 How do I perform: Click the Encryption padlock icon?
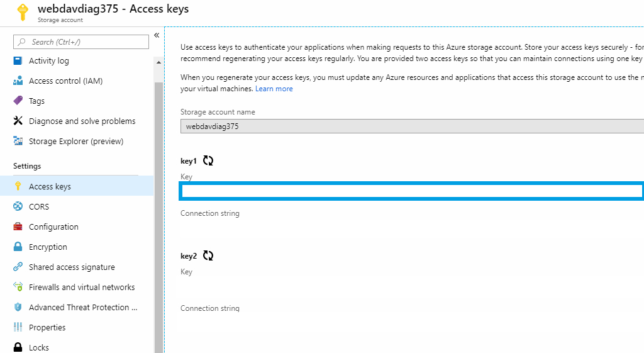pos(18,247)
